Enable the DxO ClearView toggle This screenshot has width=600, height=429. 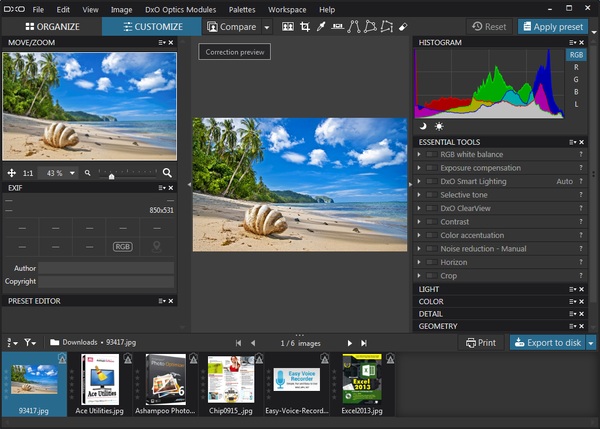point(431,208)
